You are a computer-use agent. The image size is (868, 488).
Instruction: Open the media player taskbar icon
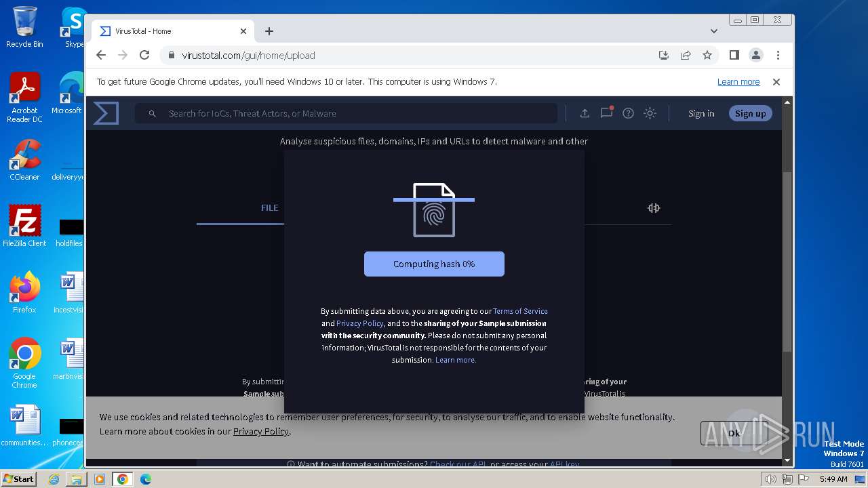coord(100,479)
